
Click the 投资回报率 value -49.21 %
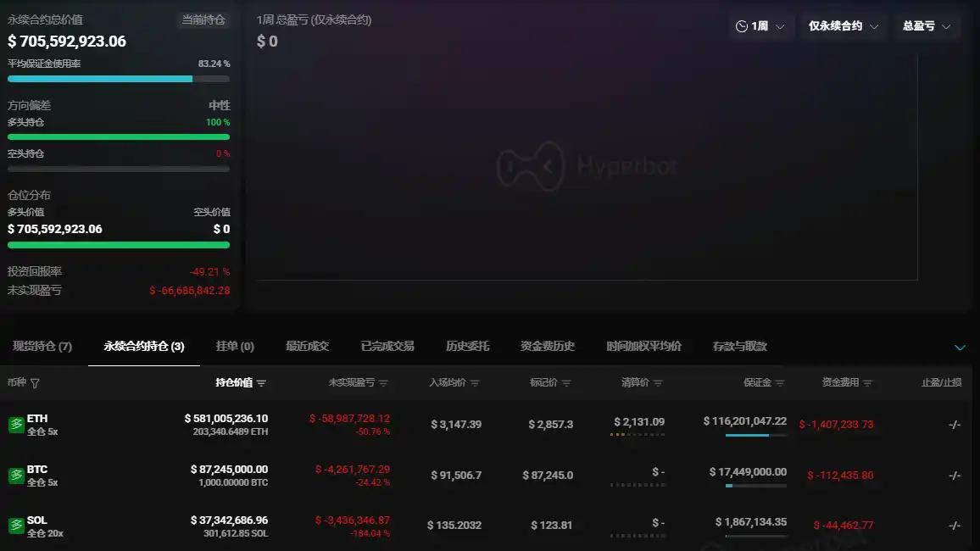click(x=210, y=272)
